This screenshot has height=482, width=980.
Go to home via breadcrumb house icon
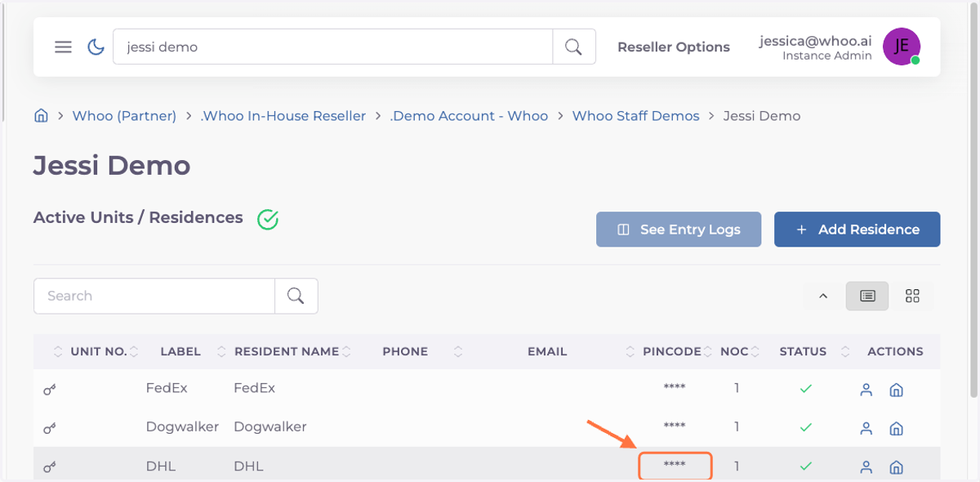click(x=41, y=115)
